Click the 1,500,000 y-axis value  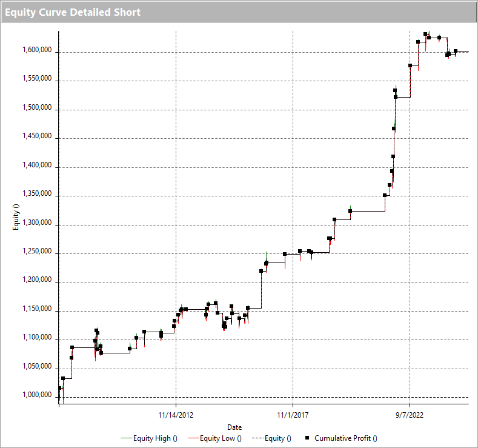(37, 107)
